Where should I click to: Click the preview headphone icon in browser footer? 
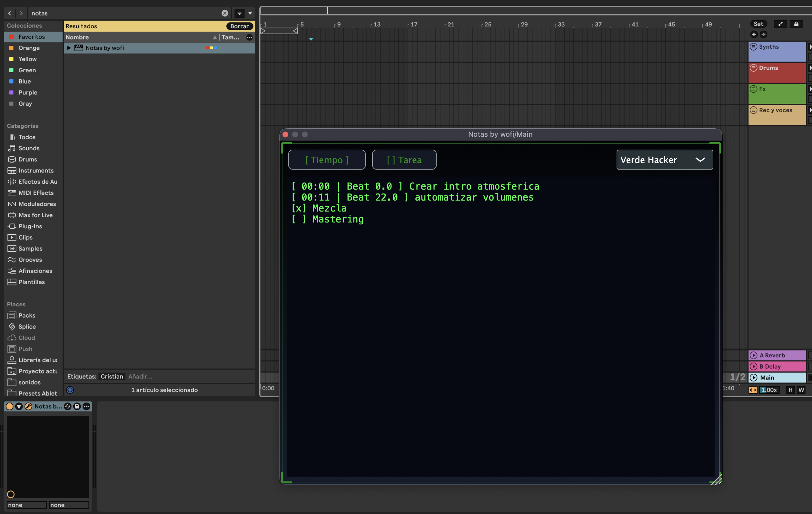[70, 390]
